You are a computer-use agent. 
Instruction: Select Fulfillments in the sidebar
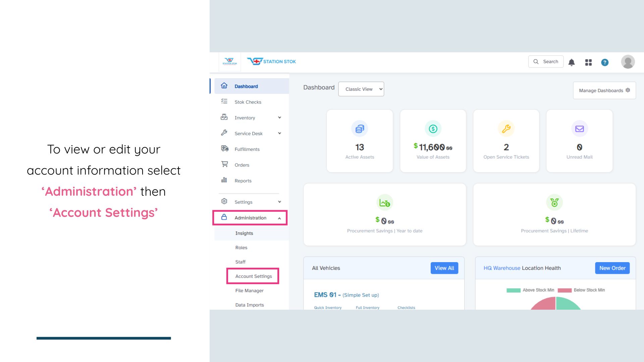pos(247,149)
